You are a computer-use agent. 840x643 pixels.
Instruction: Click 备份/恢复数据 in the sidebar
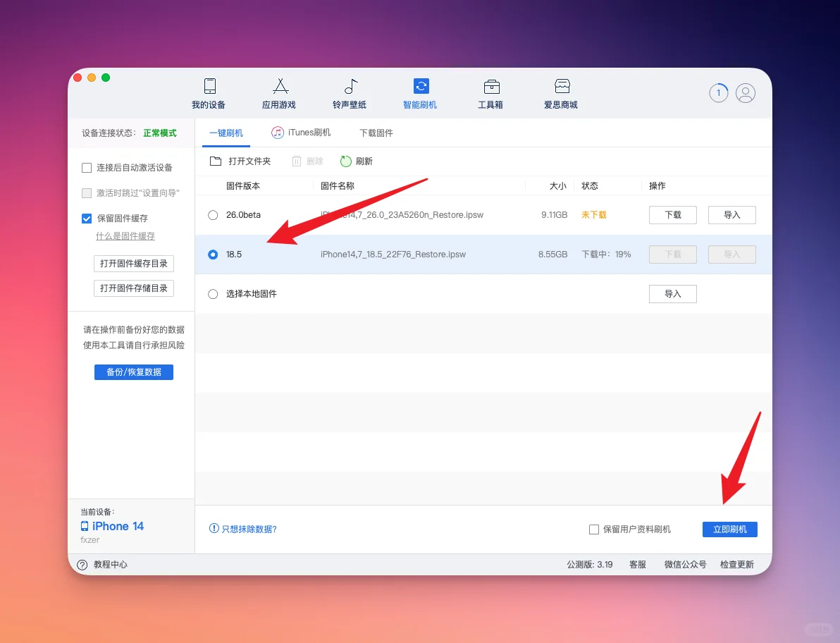(x=133, y=372)
